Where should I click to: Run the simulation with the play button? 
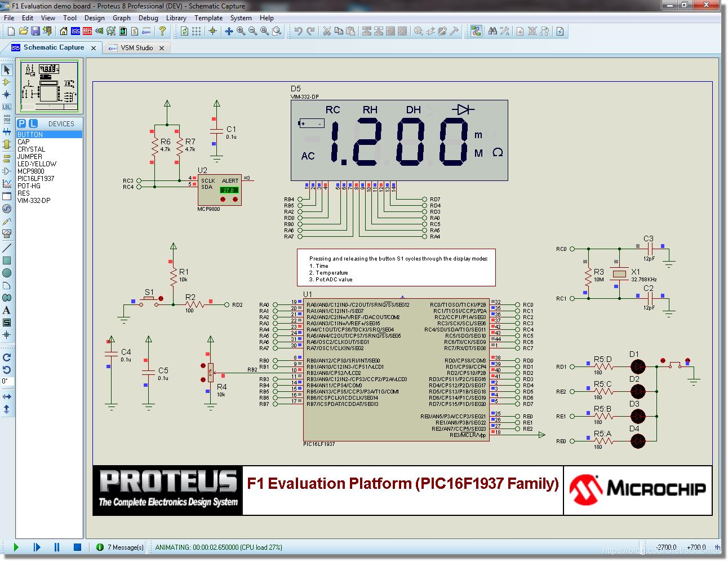coord(16,547)
